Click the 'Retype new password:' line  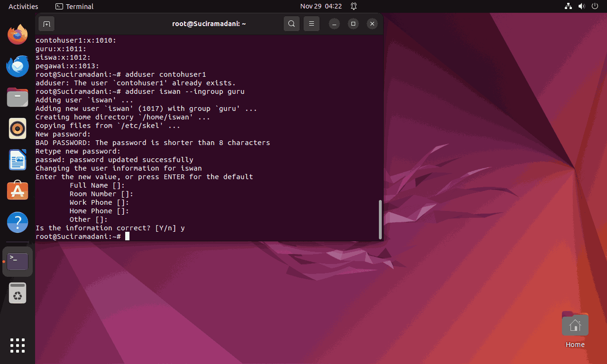pyautogui.click(x=78, y=151)
